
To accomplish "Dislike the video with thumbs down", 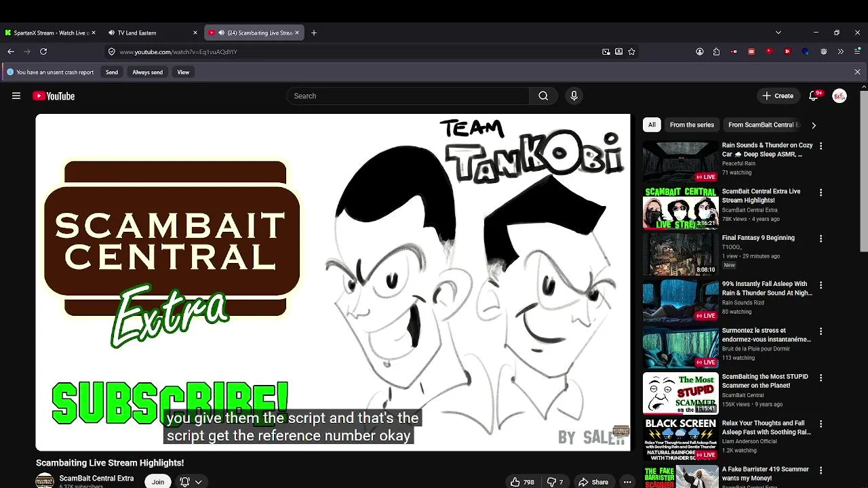I will (x=556, y=482).
